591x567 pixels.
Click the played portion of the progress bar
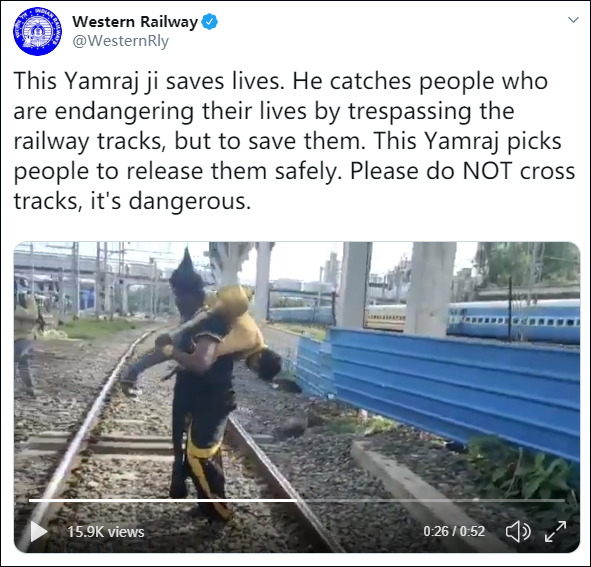point(163,500)
